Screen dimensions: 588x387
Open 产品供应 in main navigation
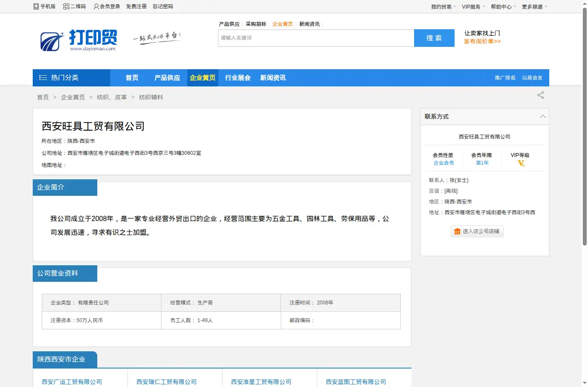pos(167,78)
